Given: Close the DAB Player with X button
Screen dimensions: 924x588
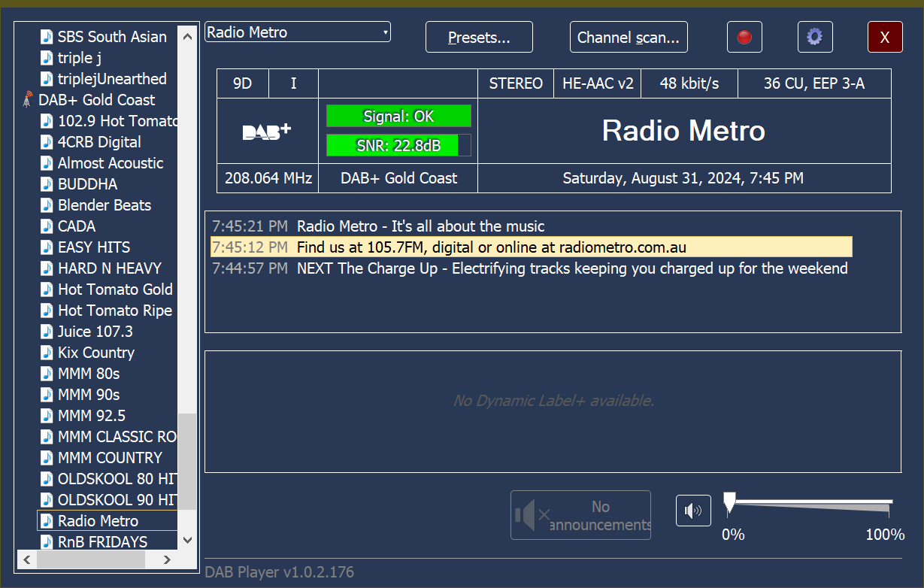Looking at the screenshot, I should [x=884, y=37].
